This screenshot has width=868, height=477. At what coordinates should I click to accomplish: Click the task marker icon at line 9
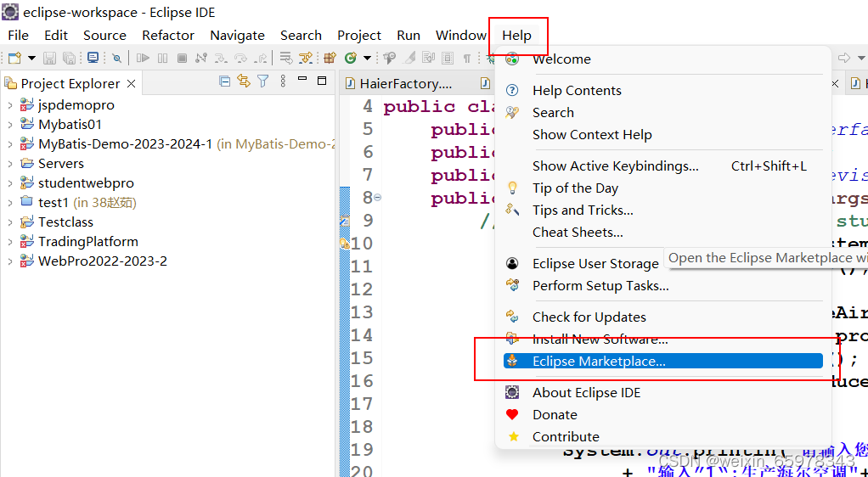344,221
